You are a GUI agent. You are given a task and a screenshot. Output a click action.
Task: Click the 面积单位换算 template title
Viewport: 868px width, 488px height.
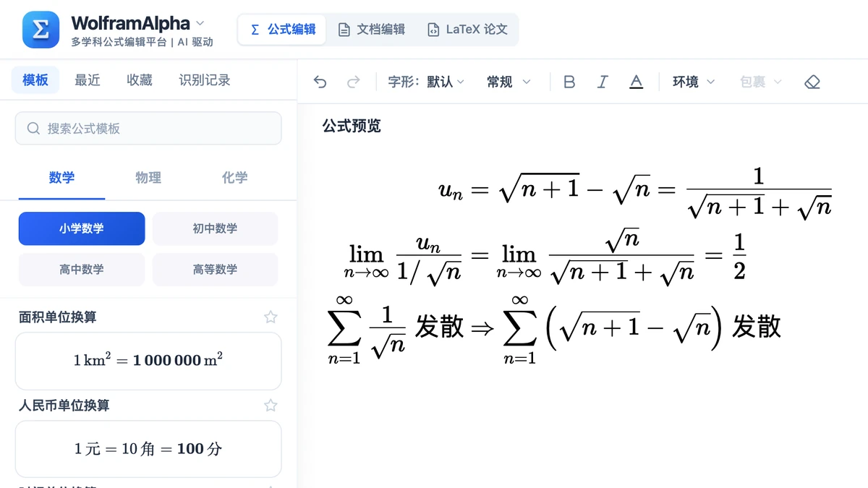(x=58, y=317)
